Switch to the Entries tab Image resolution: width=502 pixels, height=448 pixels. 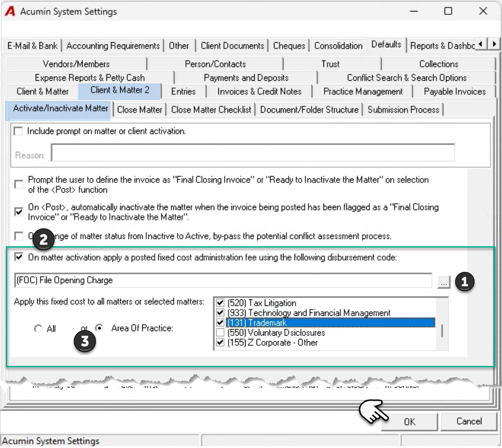(x=184, y=92)
